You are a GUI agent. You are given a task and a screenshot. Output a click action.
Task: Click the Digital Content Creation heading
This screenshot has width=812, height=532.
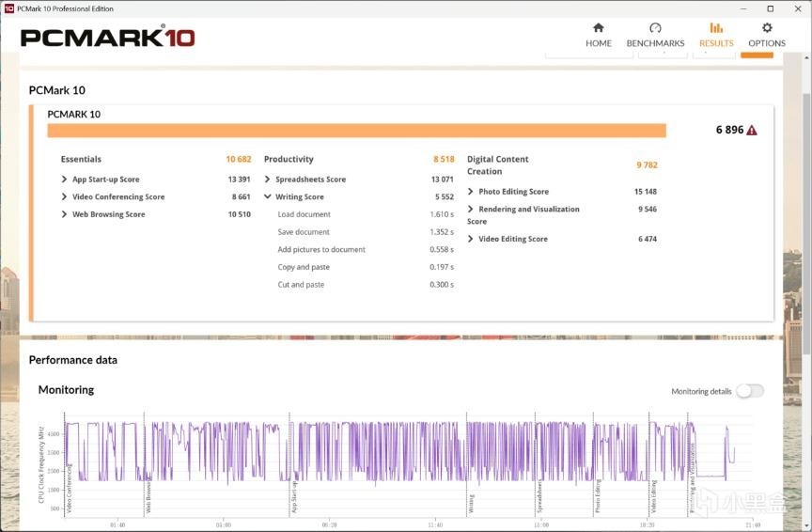[498, 165]
